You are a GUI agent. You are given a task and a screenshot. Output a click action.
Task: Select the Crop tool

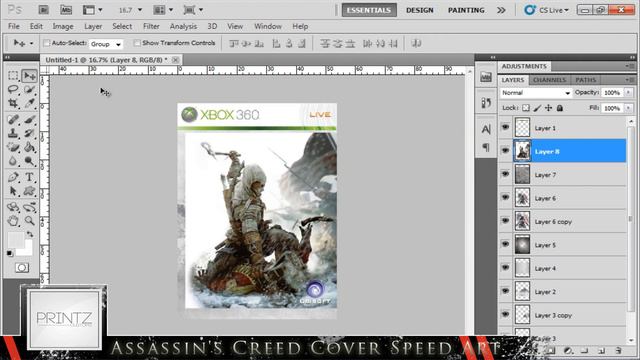13,103
